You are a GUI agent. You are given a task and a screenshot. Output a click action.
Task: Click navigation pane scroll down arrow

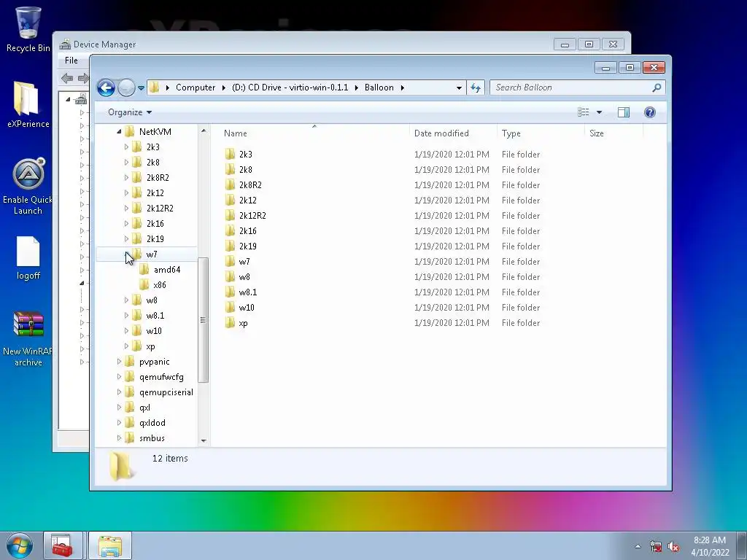tap(204, 441)
